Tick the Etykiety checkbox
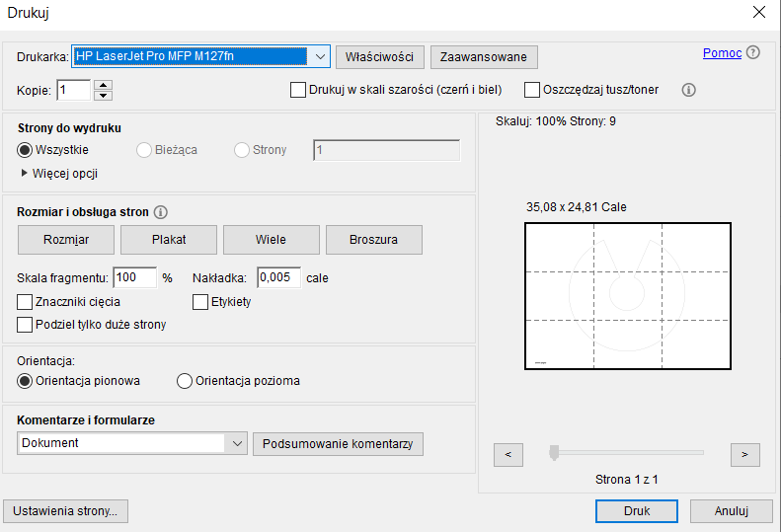This screenshot has height=532, width=781. click(200, 302)
